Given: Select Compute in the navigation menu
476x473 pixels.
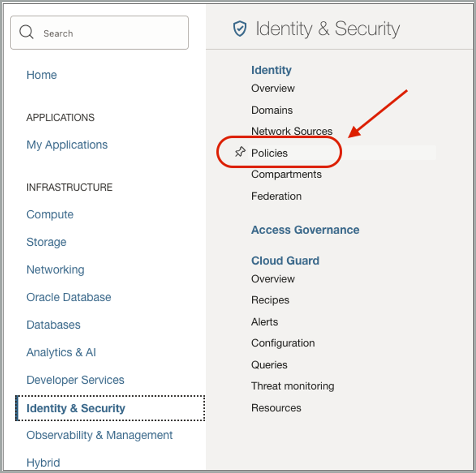Looking at the screenshot, I should pyautogui.click(x=50, y=215).
